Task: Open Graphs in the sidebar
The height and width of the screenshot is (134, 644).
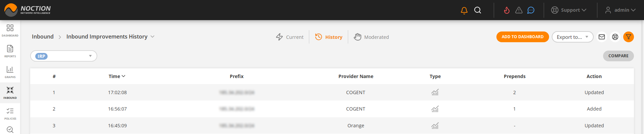Action: pyautogui.click(x=10, y=72)
